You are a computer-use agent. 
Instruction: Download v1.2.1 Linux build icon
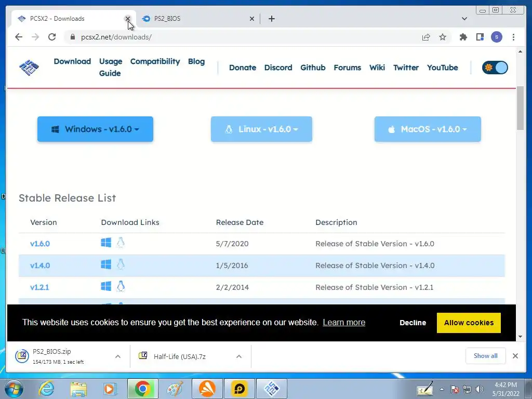tap(121, 286)
